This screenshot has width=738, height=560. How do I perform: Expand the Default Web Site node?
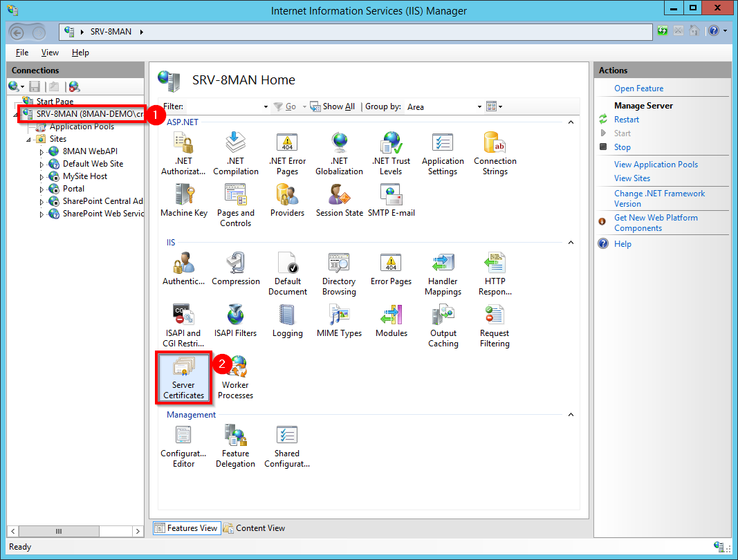(41, 165)
